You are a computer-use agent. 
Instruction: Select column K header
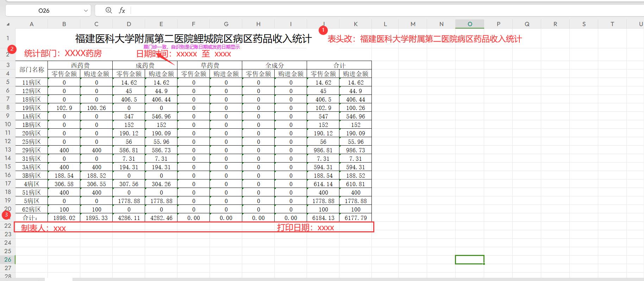click(356, 24)
